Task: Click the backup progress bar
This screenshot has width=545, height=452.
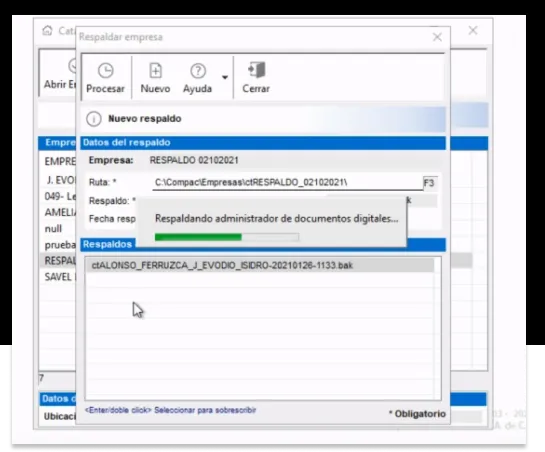Action: pyautogui.click(x=227, y=237)
